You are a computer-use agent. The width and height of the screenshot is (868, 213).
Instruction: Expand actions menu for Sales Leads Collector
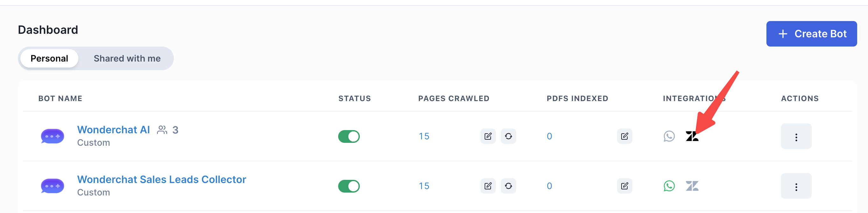pyautogui.click(x=796, y=186)
